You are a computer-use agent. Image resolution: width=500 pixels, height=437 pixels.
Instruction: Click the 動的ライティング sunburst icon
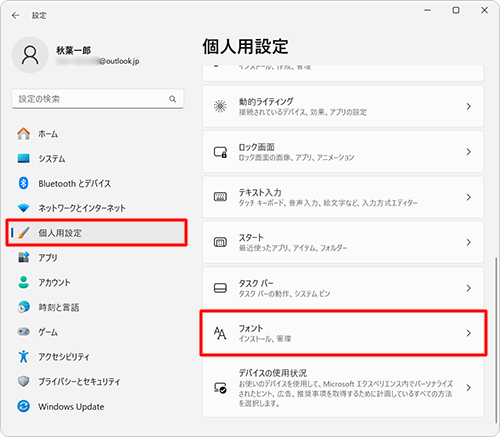pyautogui.click(x=220, y=106)
